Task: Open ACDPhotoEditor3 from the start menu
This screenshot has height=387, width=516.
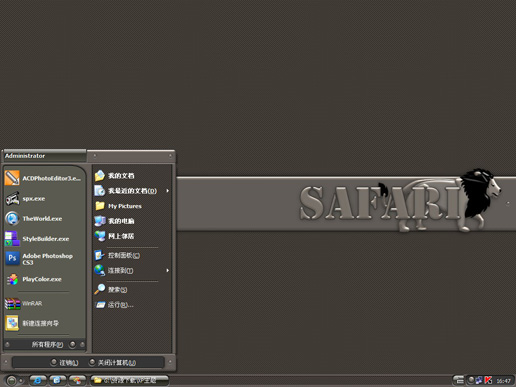Action: (43, 178)
